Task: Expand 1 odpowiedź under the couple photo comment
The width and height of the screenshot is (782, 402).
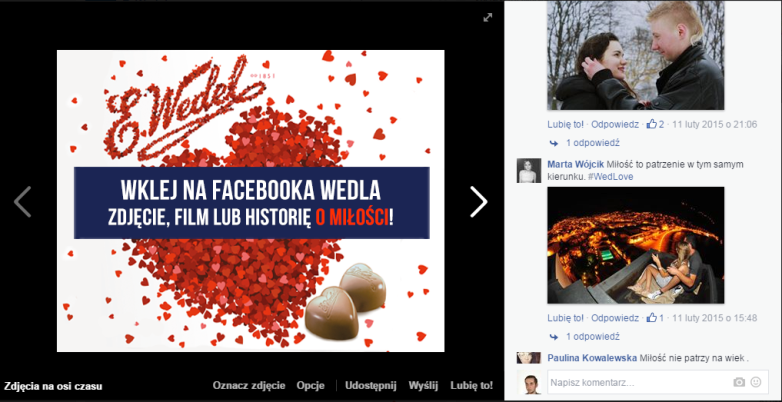Action: pos(592,143)
